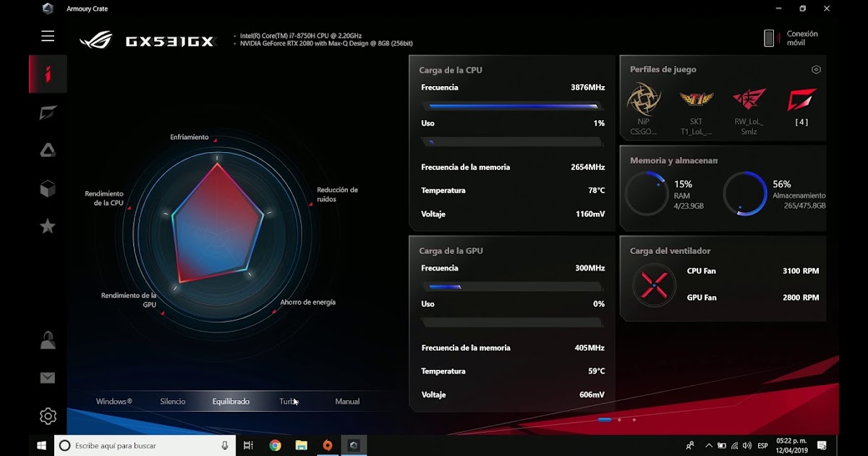The image size is (868, 456).
Task: Select the Windows® operating mode
Action: 114,401
